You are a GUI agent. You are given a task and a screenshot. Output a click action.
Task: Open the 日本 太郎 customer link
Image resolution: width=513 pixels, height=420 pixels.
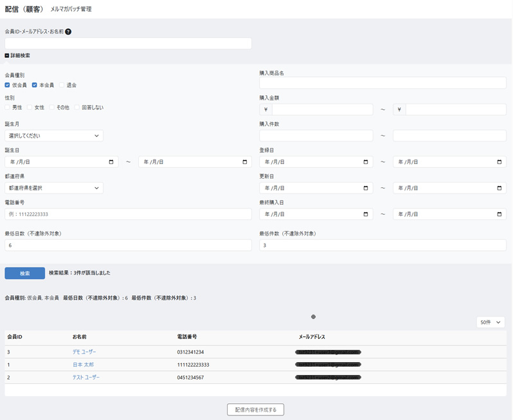(84, 365)
